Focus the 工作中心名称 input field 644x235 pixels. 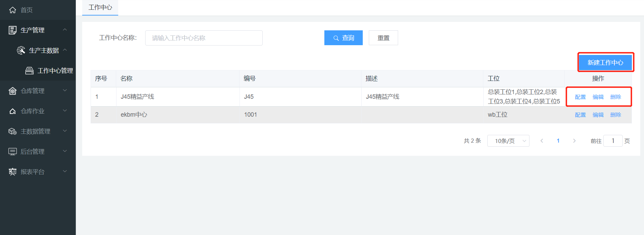coord(204,38)
